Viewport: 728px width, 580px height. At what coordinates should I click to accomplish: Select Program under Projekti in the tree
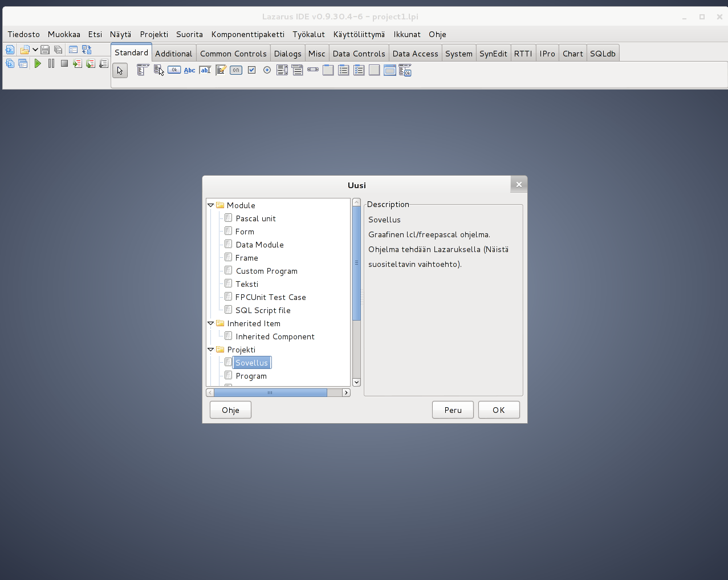pyautogui.click(x=251, y=376)
